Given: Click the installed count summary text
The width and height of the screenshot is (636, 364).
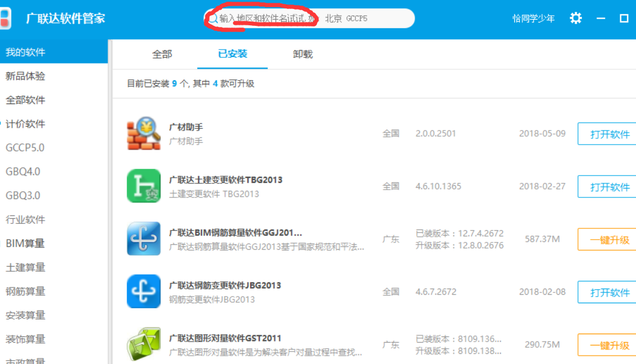Looking at the screenshot, I should [x=190, y=83].
